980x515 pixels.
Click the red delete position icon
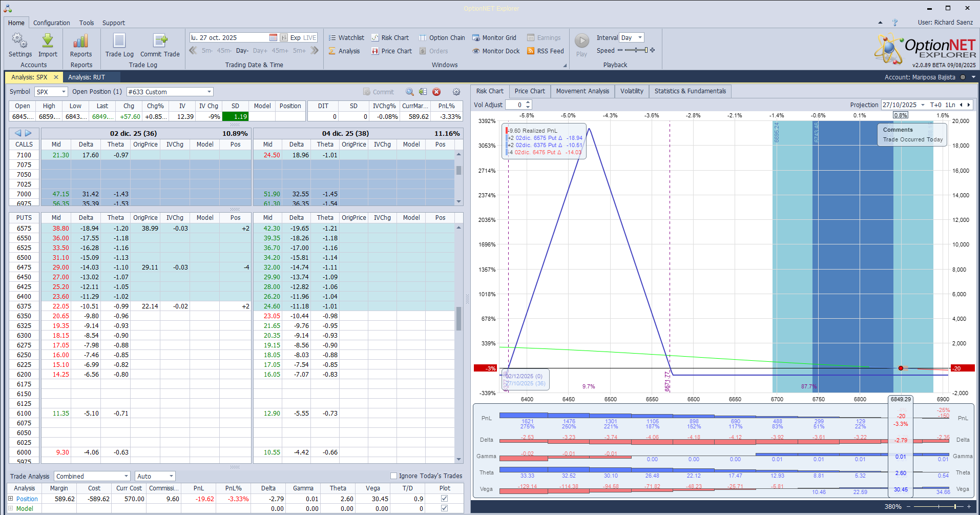436,92
